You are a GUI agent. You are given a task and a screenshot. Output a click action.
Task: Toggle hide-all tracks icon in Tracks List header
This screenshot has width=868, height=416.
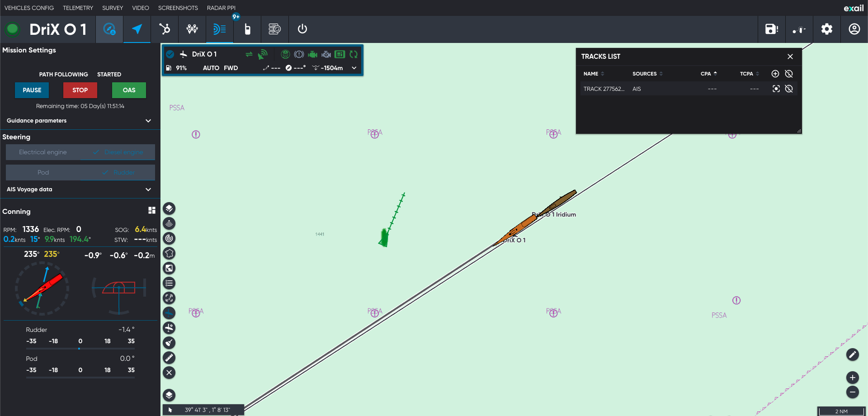pyautogui.click(x=789, y=74)
